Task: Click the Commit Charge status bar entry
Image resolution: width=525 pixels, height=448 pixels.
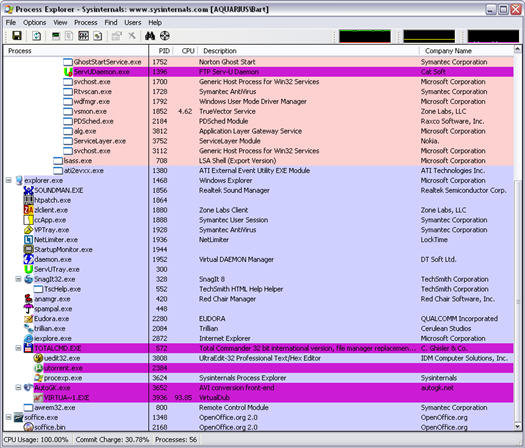Action: click(112, 440)
